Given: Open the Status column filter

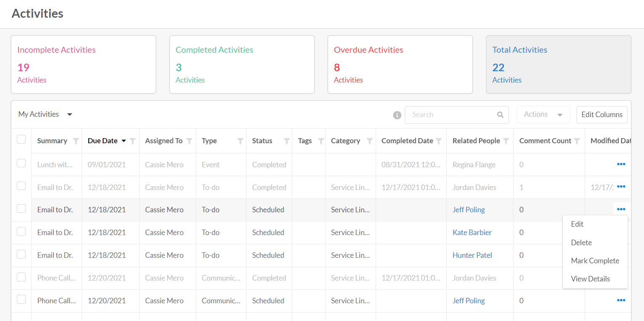Looking at the screenshot, I should 286,141.
